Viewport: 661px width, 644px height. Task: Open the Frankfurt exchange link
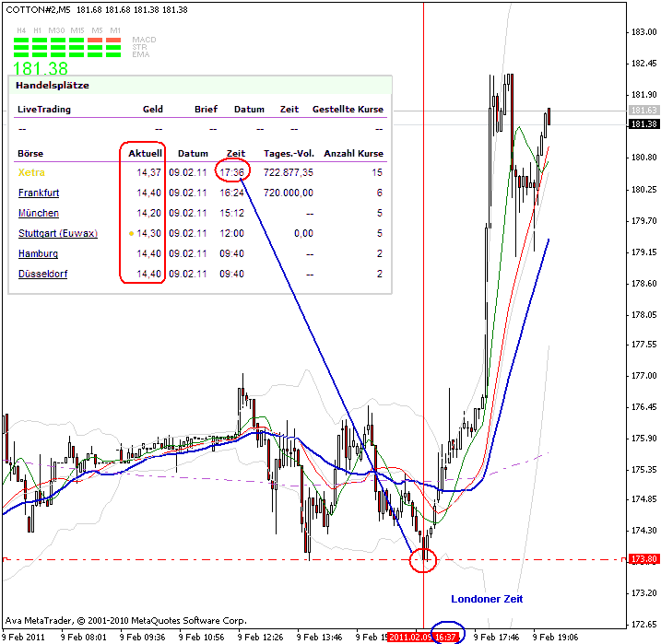tap(39, 193)
